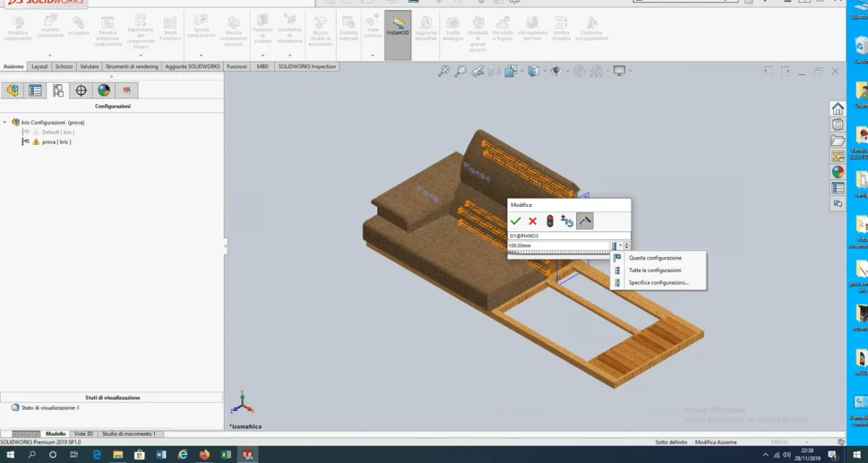This screenshot has height=463, width=868.
Task: Toggle the mark dimension for import icon
Action: pos(584,221)
